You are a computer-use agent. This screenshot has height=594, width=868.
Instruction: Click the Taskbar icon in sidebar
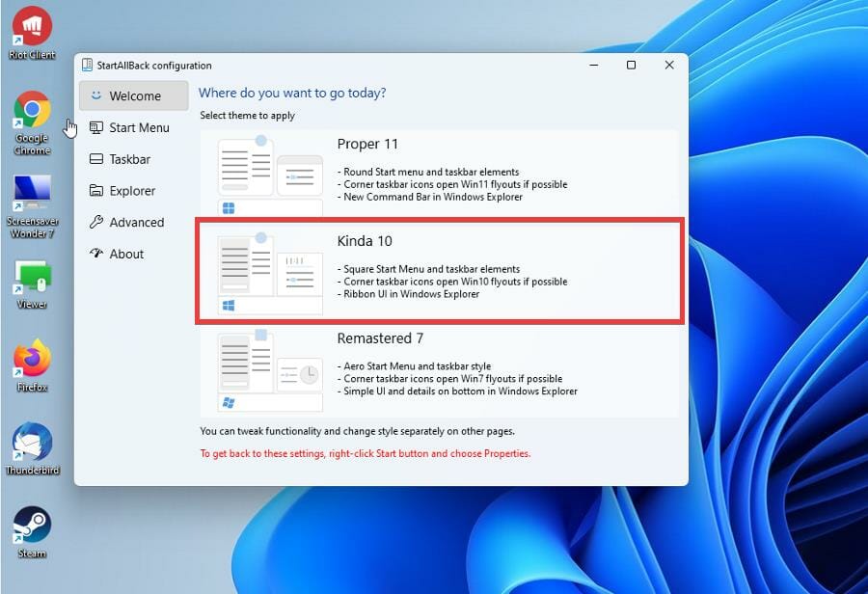pos(96,159)
